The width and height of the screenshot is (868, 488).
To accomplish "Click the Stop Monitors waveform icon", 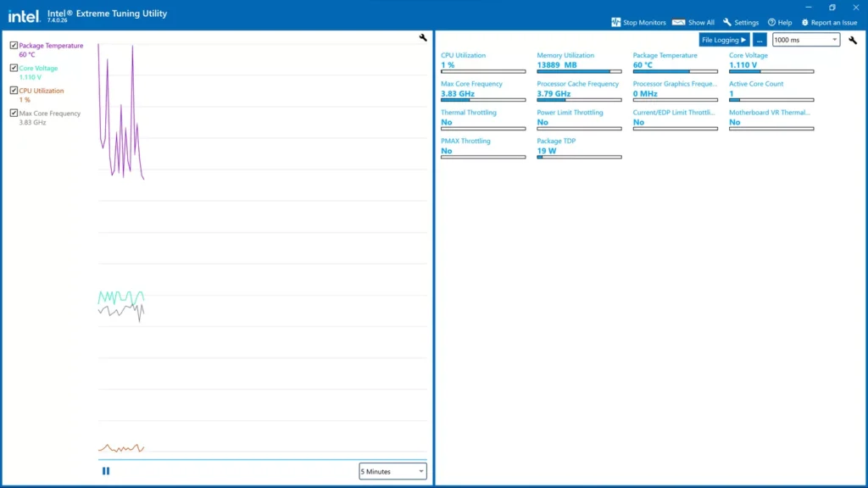I will pyautogui.click(x=615, y=22).
